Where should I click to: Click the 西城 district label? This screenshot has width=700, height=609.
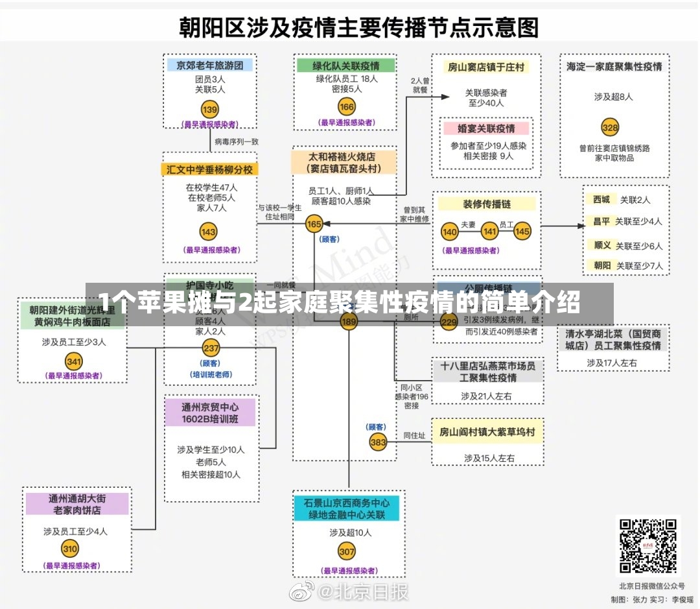(x=601, y=199)
